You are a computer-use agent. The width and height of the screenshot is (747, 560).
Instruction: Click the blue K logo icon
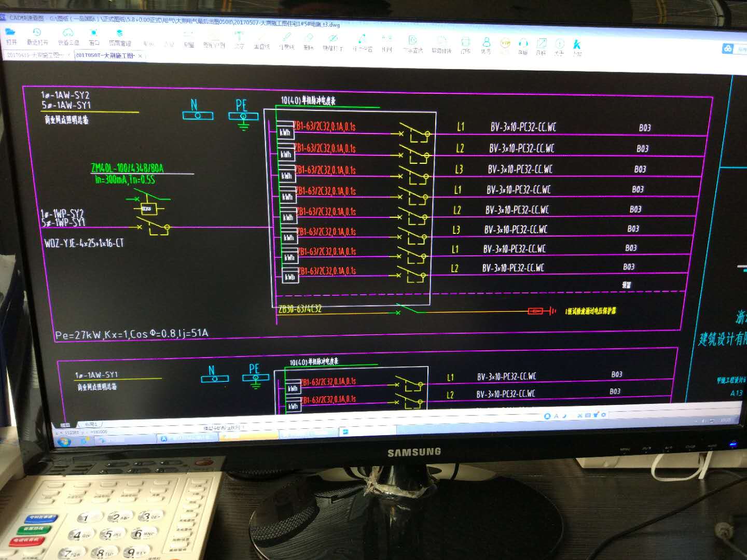[x=577, y=45]
